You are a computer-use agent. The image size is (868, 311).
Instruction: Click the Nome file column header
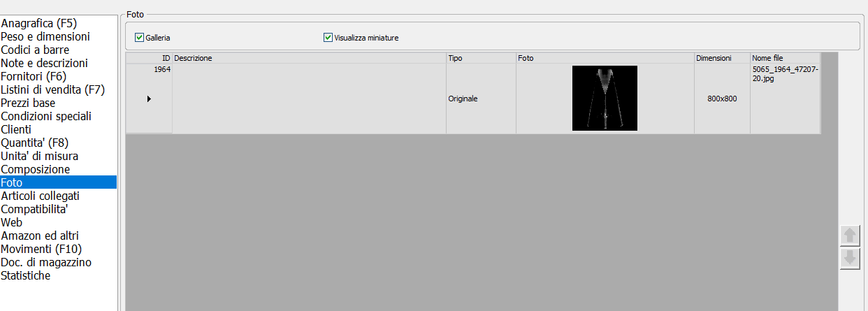[785, 58]
